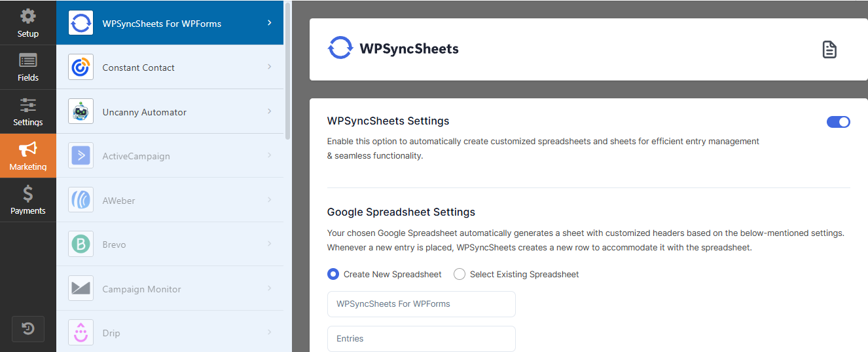Click the providers list scrollbar

point(287,70)
